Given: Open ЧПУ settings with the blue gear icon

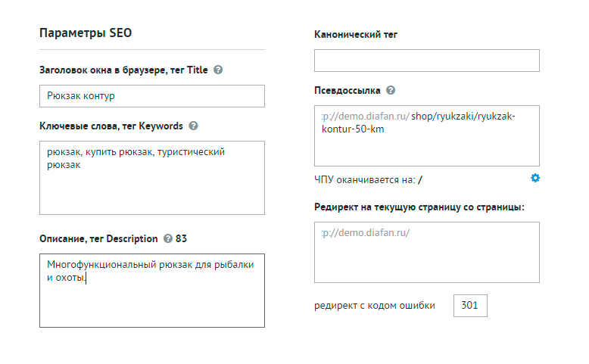Looking at the screenshot, I should pyautogui.click(x=535, y=178).
